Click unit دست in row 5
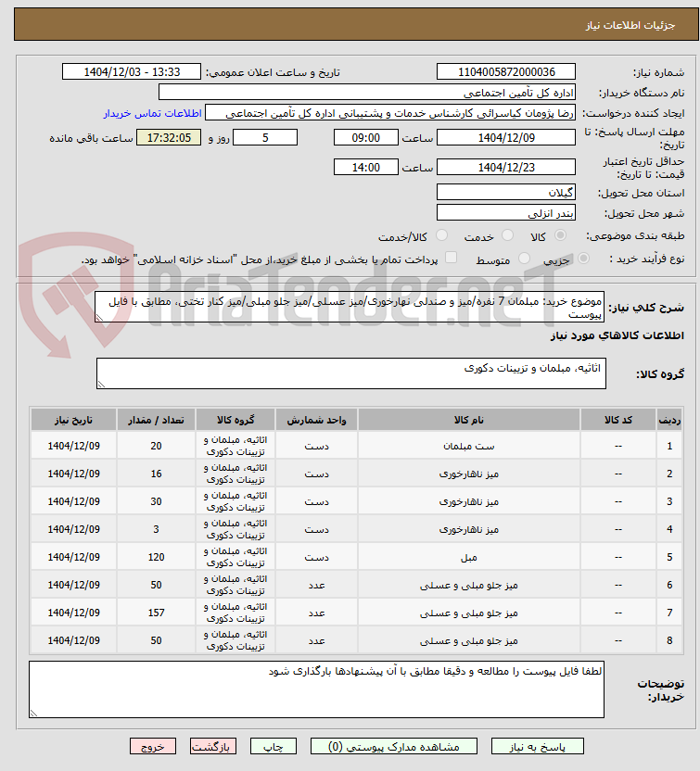Viewport: 700px width, 771px height. coord(316,557)
